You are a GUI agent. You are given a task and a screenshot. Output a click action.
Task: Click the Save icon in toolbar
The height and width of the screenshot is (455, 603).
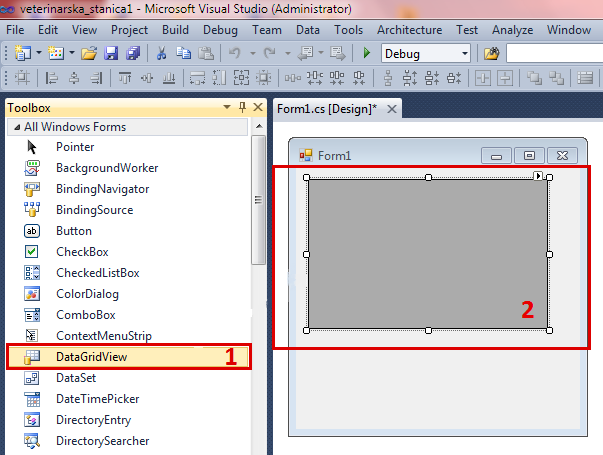[x=110, y=53]
